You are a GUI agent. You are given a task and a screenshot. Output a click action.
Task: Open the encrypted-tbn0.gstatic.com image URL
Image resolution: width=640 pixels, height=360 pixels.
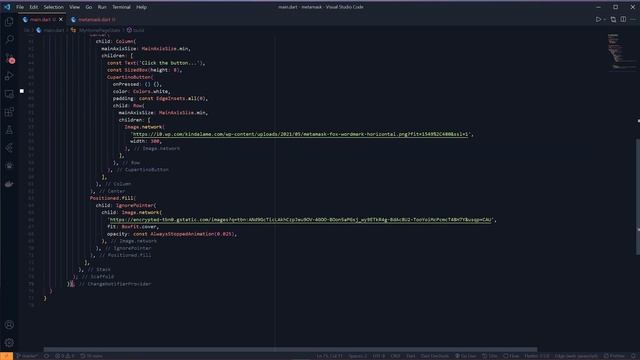(x=301, y=220)
